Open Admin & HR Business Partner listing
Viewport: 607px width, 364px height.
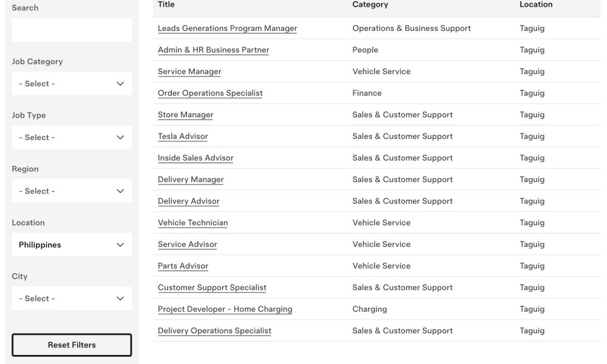(213, 50)
